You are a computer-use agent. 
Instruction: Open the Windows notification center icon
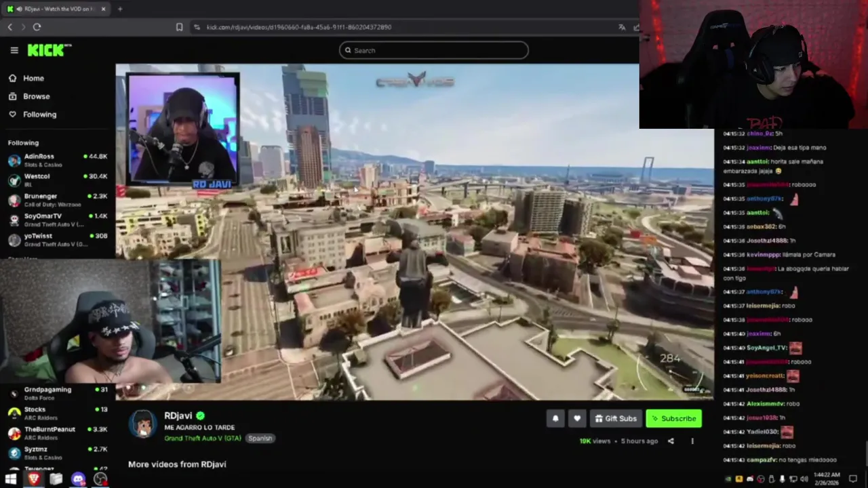853,479
